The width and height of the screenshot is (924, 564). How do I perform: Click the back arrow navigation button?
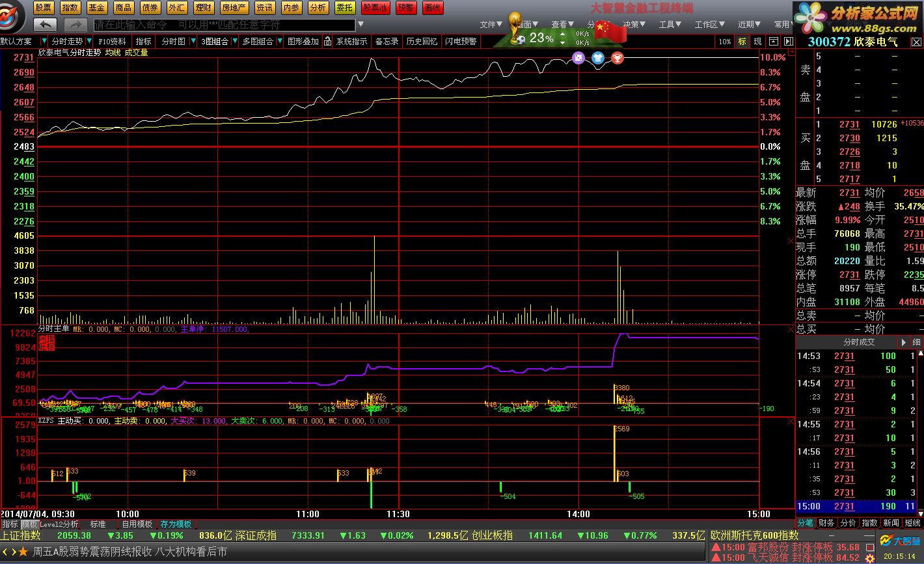pos(45,25)
